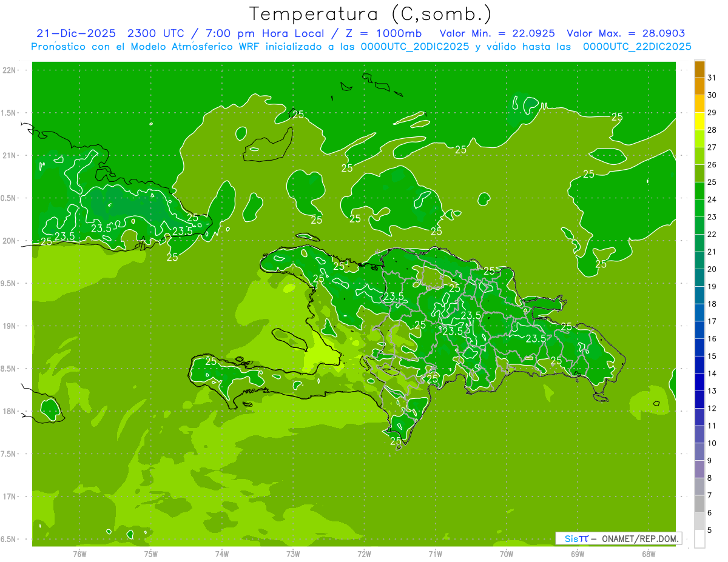
Task: Click the '20N' latitude axis label
Action: pyautogui.click(x=9, y=241)
